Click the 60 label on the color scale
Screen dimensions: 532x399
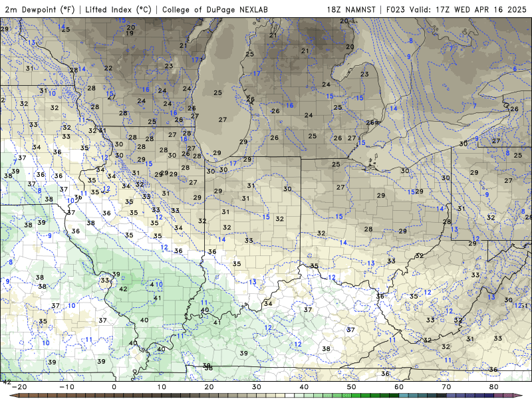pyautogui.click(x=399, y=387)
